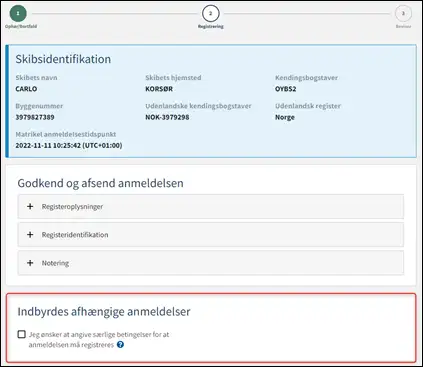The width and height of the screenshot is (423, 367).
Task: Open the Registeroplysninger accordion row
Action: (211, 207)
